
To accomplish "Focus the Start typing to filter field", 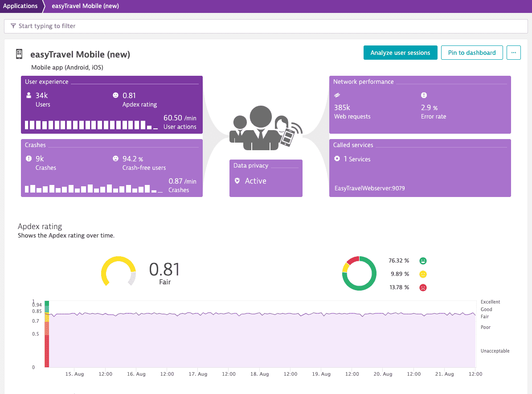I will point(266,26).
